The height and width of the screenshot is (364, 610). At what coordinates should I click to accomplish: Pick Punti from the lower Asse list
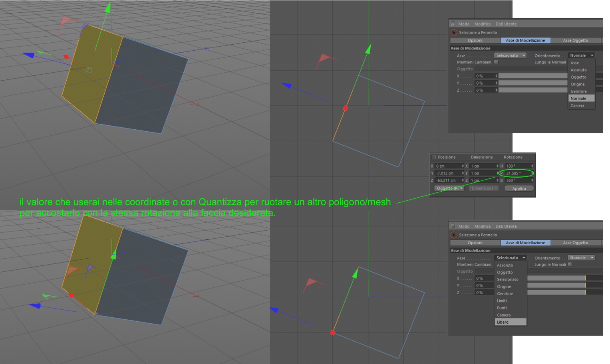[x=511, y=308]
